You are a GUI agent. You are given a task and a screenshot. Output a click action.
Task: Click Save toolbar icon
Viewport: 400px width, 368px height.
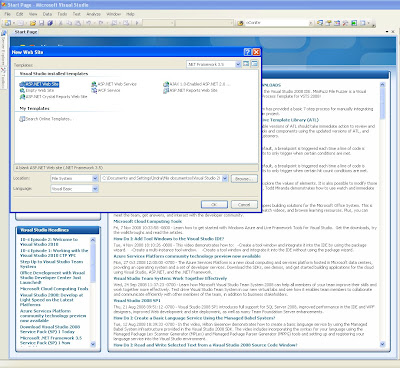[41, 23]
